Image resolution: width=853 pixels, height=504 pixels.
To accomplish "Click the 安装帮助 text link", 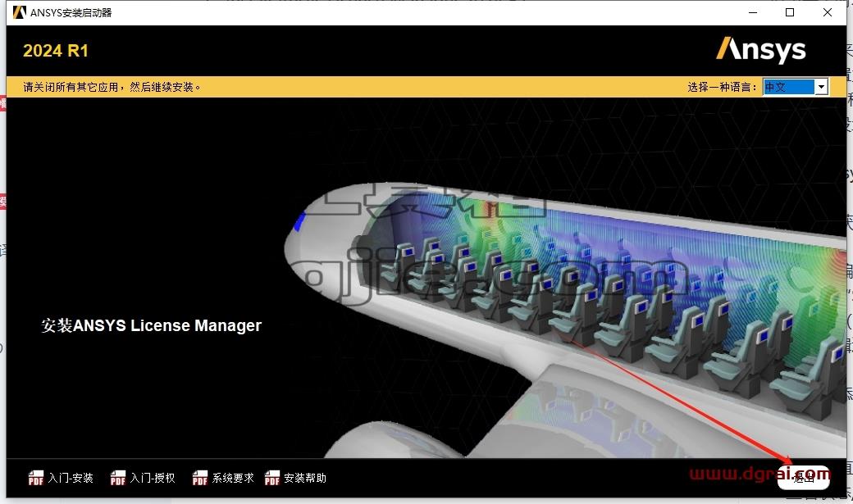I will [305, 478].
